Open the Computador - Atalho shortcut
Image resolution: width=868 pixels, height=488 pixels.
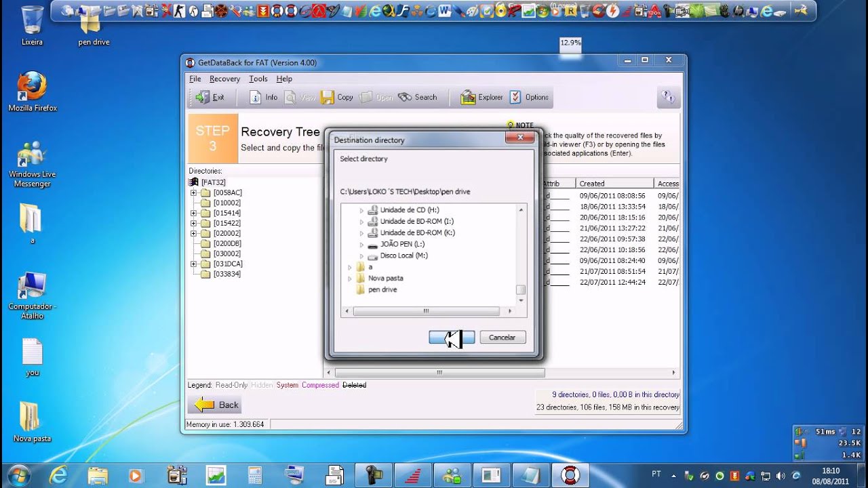[32, 296]
